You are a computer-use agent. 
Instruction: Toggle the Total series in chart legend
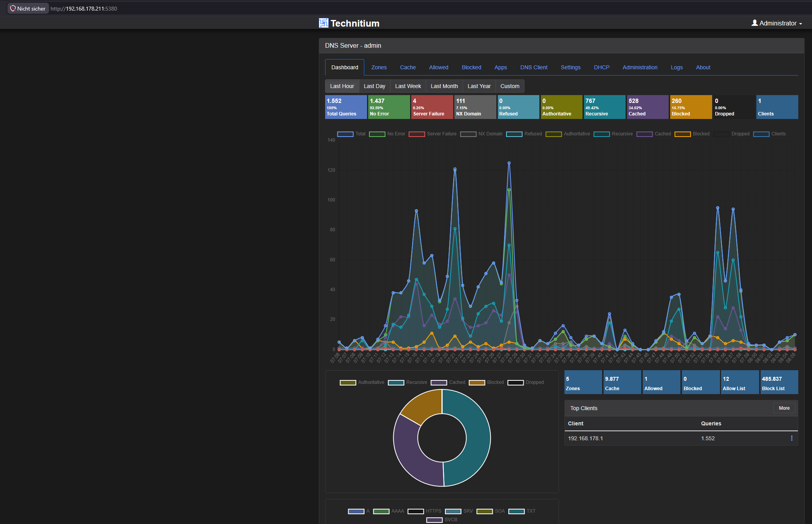point(351,134)
